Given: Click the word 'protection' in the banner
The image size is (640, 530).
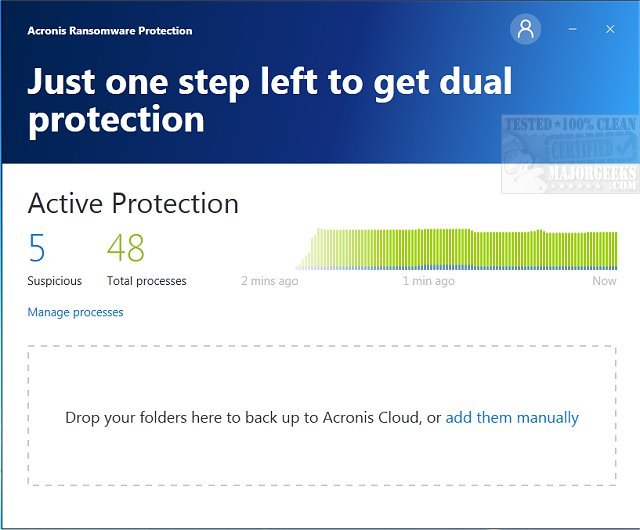Looking at the screenshot, I should click(x=116, y=120).
